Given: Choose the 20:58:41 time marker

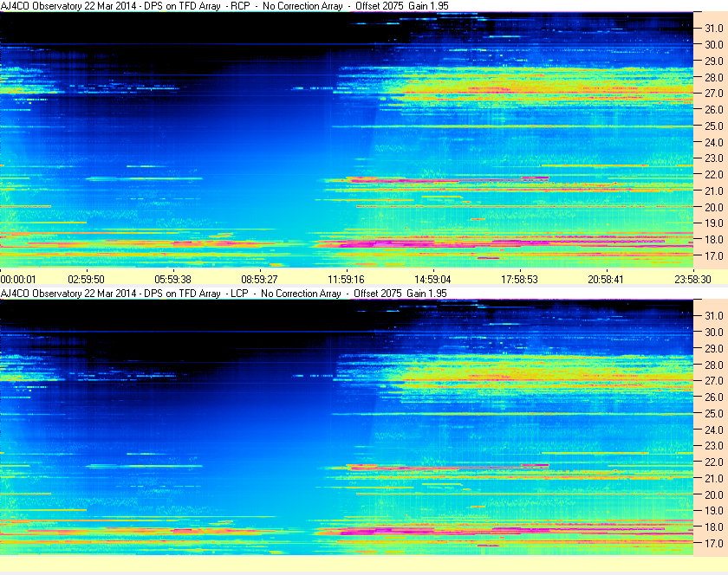Looking at the screenshot, I should click(x=606, y=280).
